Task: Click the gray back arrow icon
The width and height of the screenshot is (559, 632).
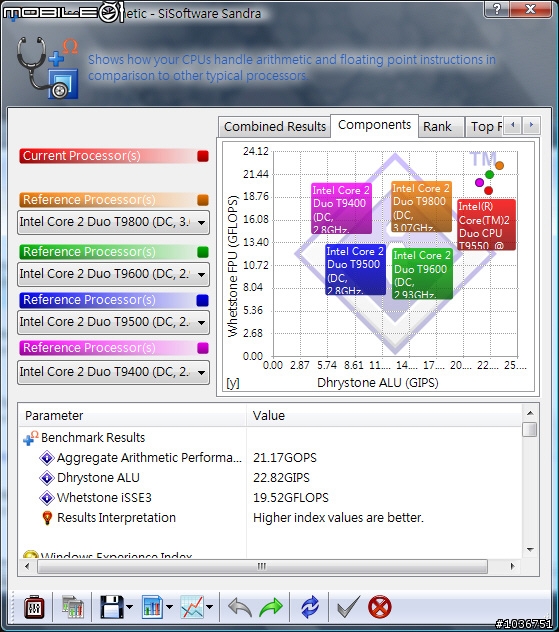Action: click(240, 607)
